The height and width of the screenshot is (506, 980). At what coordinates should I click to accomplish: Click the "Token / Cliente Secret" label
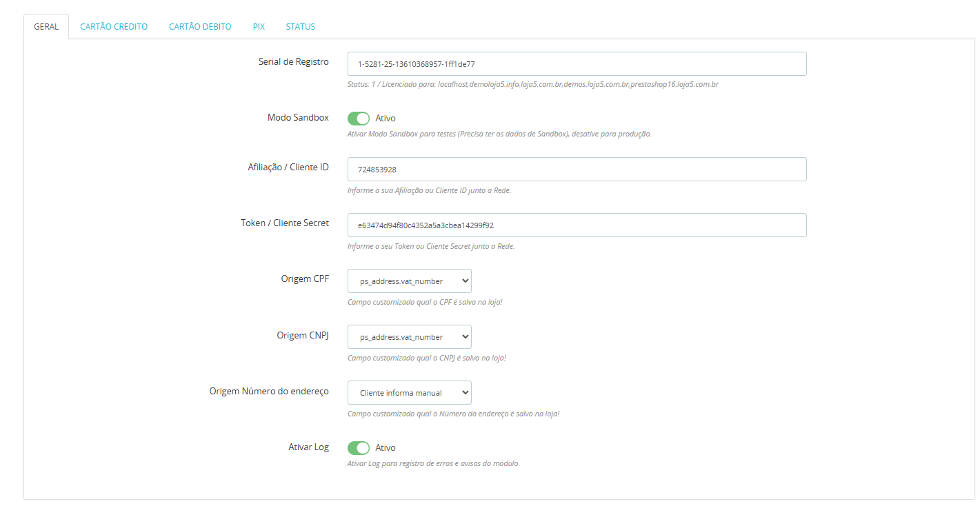tap(284, 223)
